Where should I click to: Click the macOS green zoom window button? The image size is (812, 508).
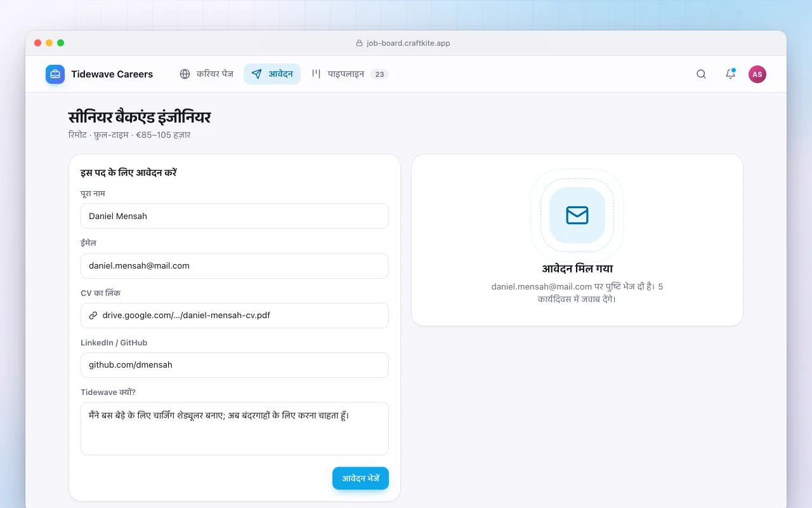pos(60,43)
